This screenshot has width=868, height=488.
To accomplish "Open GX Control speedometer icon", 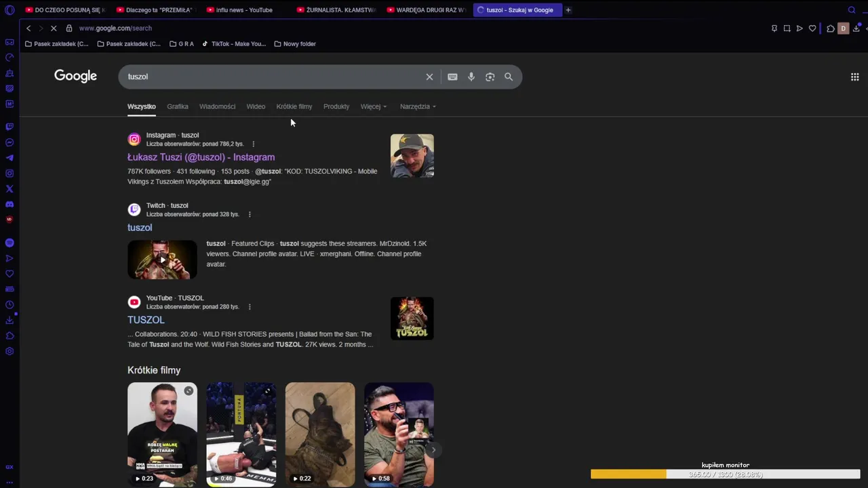I will click(9, 58).
